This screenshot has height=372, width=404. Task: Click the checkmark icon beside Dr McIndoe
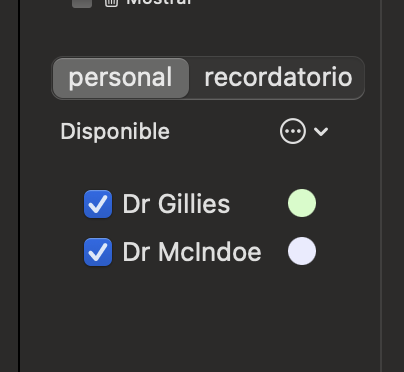98,252
